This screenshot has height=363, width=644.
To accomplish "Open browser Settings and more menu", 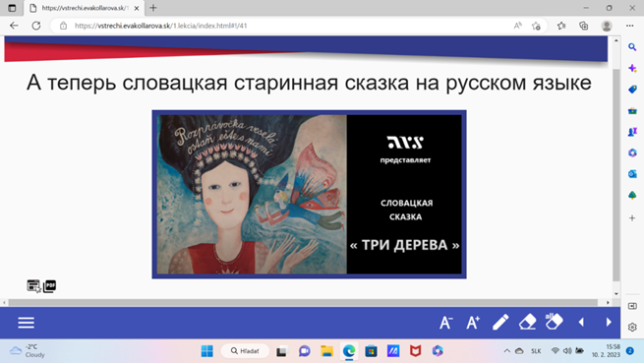I will [x=630, y=26].
